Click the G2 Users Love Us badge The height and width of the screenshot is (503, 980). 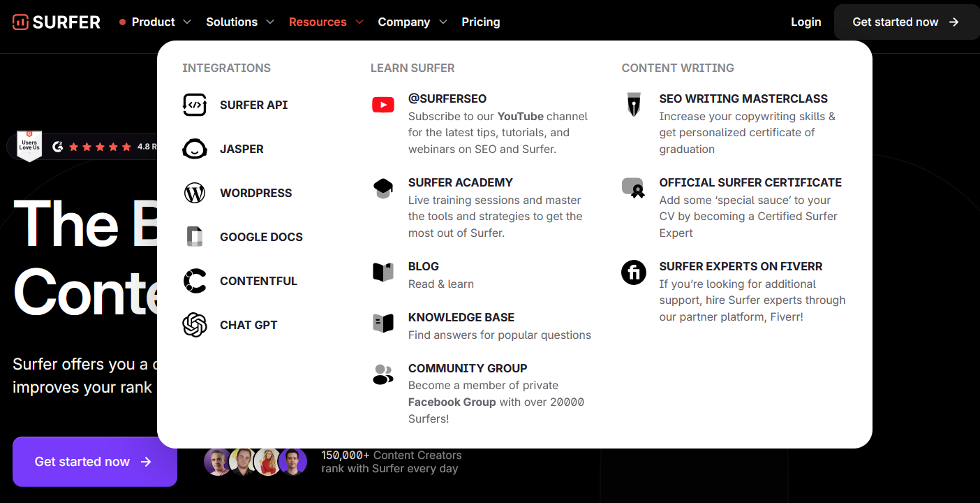click(29, 146)
